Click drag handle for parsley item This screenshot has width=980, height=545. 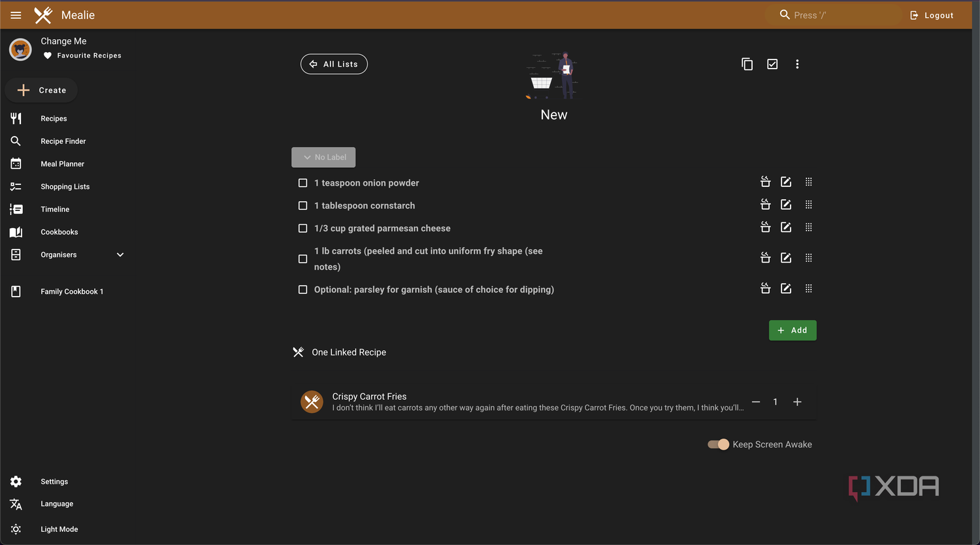(x=809, y=288)
